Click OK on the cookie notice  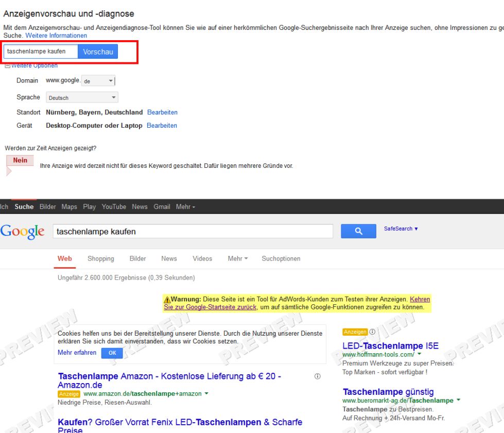pos(112,353)
